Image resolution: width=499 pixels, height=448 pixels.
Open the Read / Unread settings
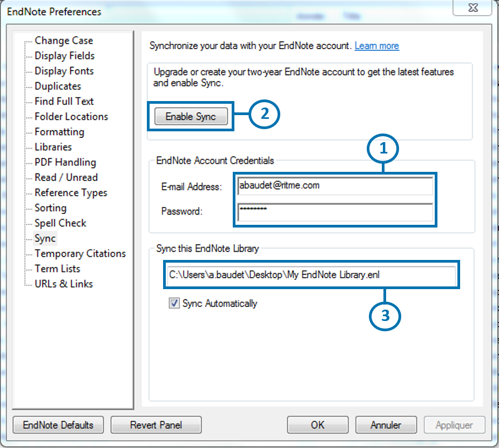[x=66, y=177]
